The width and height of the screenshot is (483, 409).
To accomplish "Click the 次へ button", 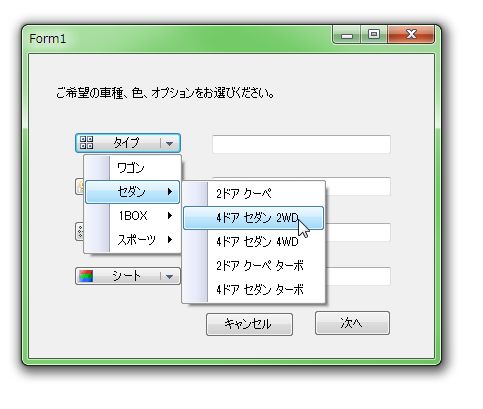I will click(x=352, y=323).
